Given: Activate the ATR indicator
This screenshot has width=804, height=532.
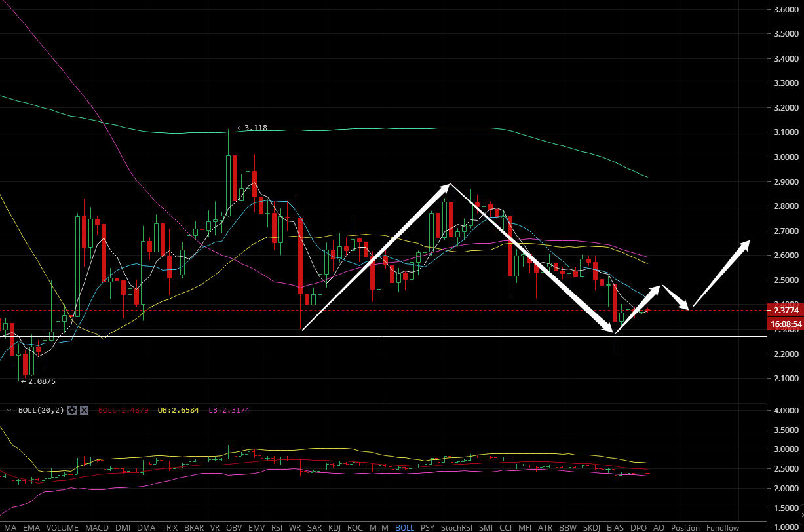Looking at the screenshot, I should click(x=545, y=527).
